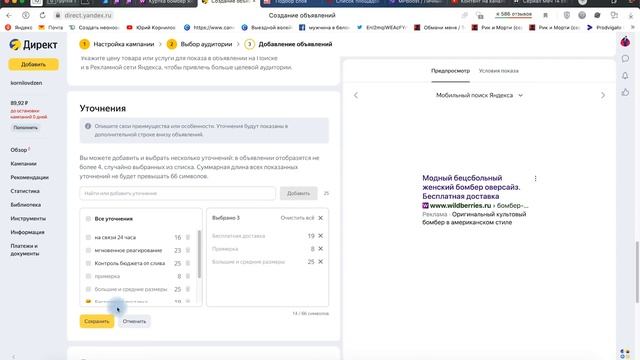Switch to the Условия показа tab

coord(498,71)
